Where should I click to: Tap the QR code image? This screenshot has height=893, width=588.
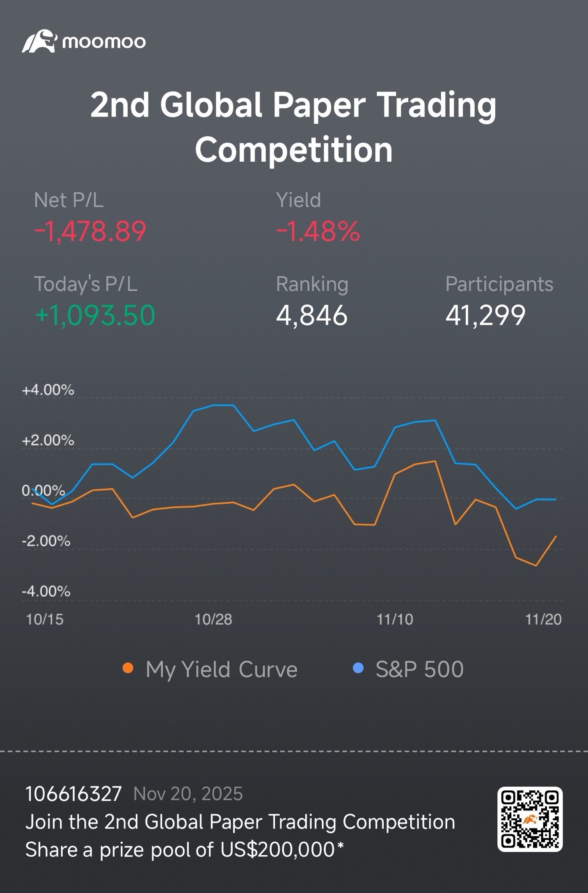coord(530,820)
